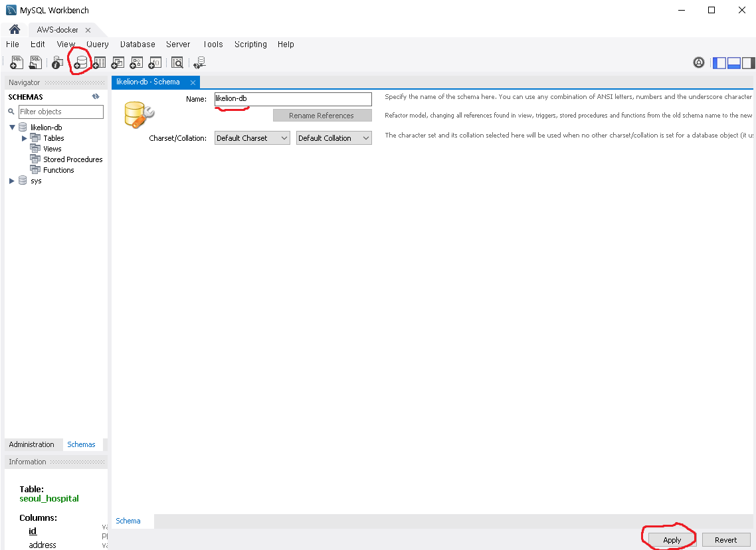The image size is (756, 550).
Task: Open the Database menu
Action: [x=138, y=45]
